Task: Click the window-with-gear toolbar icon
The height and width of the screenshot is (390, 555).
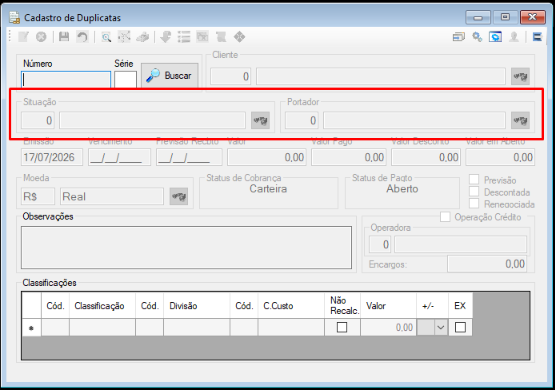Action: tap(496, 37)
